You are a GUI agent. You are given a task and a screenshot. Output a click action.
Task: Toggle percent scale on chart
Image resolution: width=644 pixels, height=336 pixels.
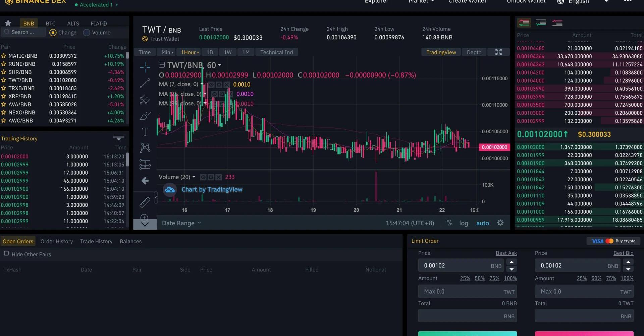449,223
